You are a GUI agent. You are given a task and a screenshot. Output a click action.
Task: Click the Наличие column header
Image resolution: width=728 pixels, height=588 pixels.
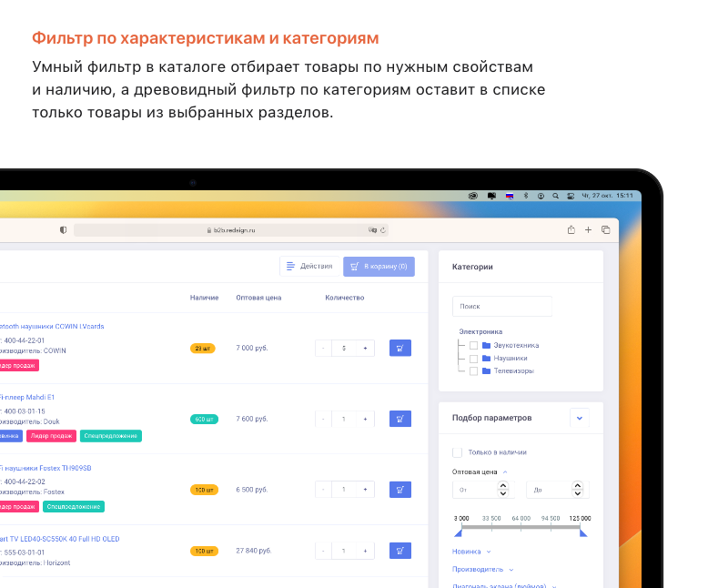[204, 298]
